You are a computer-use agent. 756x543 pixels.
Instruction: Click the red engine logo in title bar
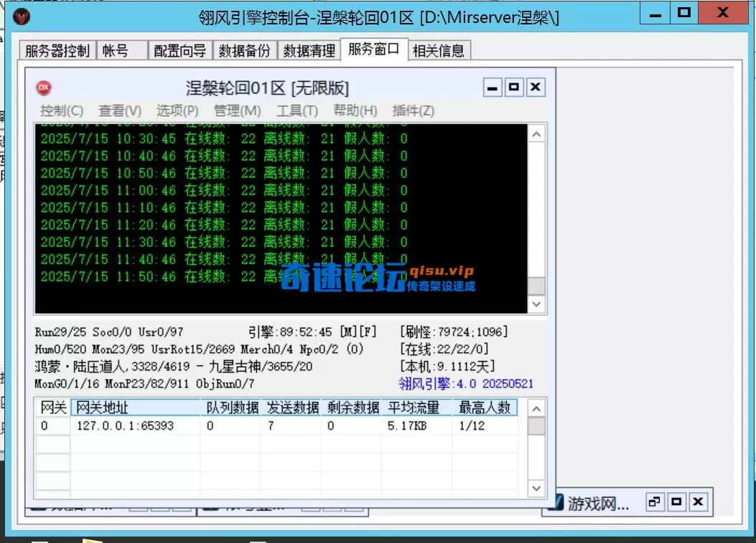[x=22, y=17]
